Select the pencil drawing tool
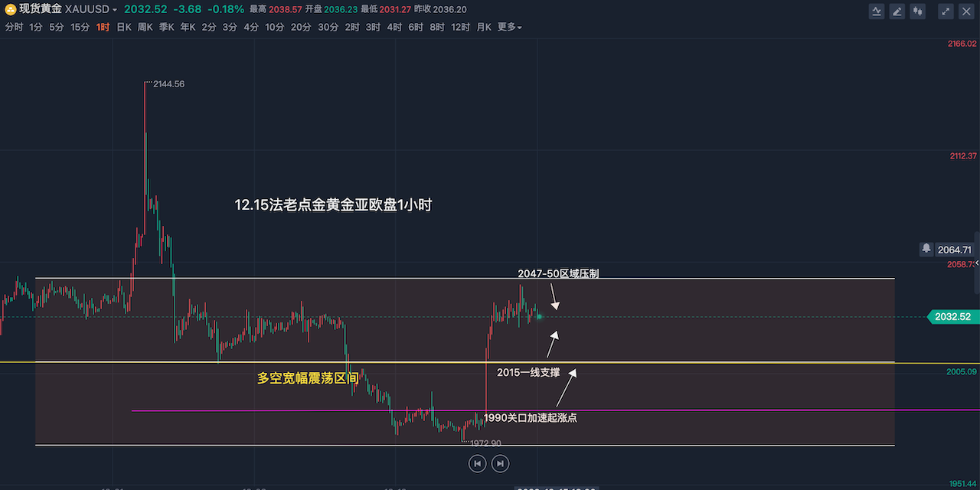The image size is (980, 490). coord(897,11)
